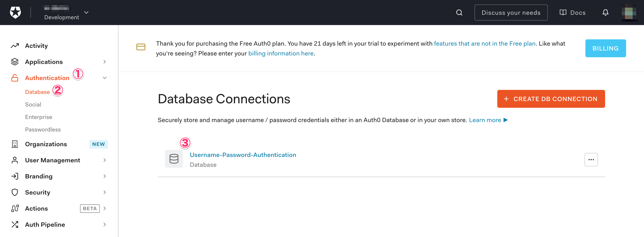Select Passwordless in the sidebar
644x237 pixels.
click(43, 129)
